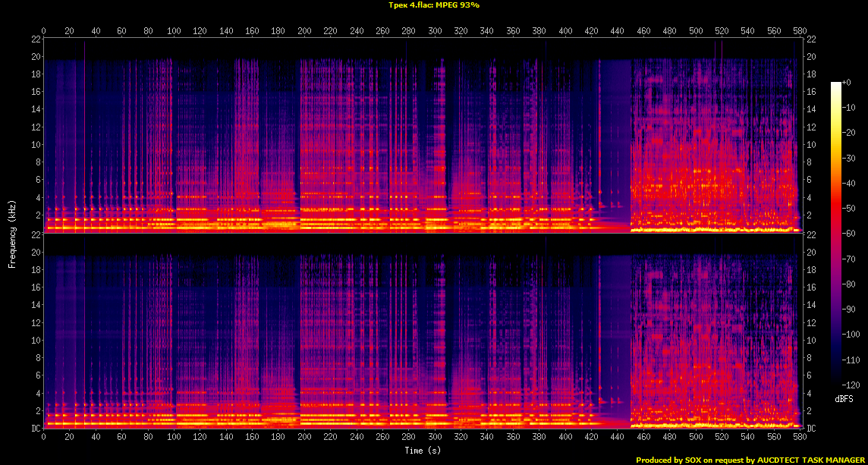Click the 200 mark on the top time axis
Image resolution: width=868 pixels, height=465 pixels.
click(x=304, y=31)
